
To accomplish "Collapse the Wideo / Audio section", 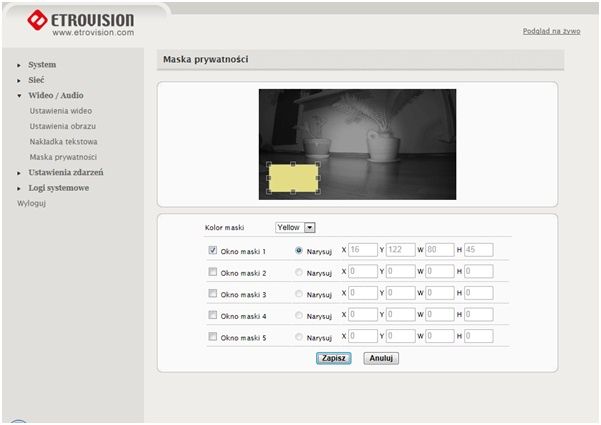I will [x=19, y=96].
